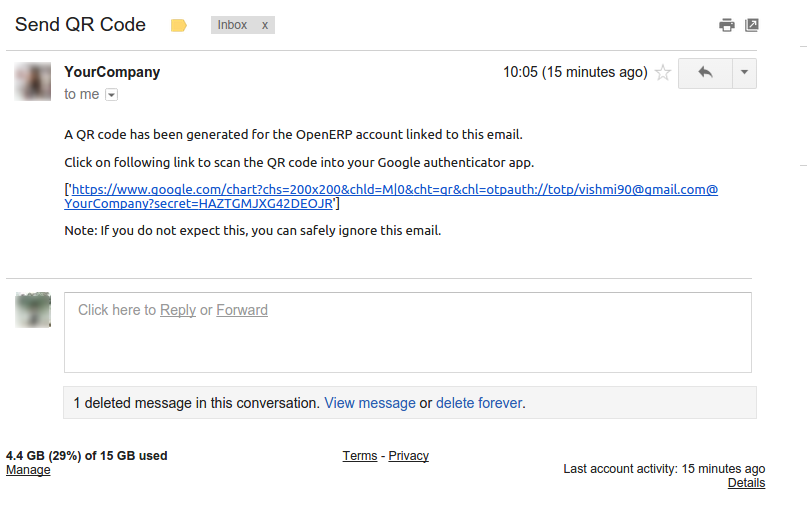Select the Inbox label chip
Viewport: 807px width, 516px height.
pyautogui.click(x=232, y=25)
